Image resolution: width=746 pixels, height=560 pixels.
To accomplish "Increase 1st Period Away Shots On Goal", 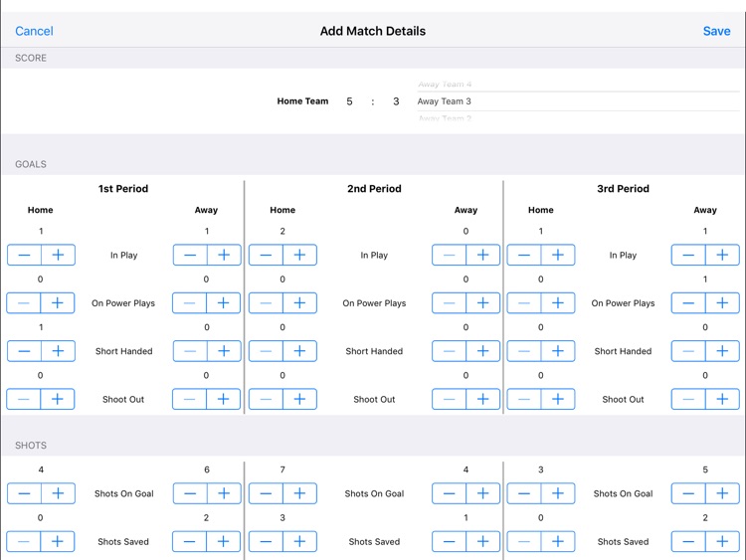I will point(224,493).
